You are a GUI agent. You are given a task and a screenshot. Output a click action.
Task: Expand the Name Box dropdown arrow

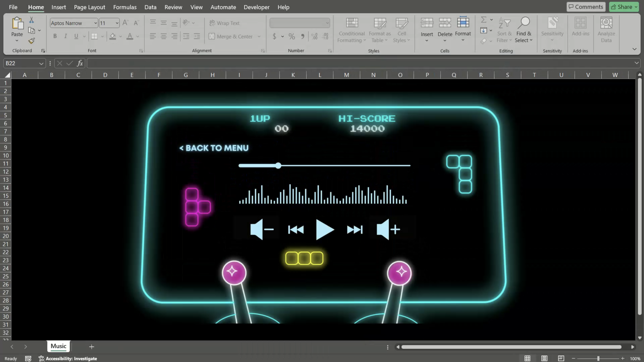click(41, 64)
